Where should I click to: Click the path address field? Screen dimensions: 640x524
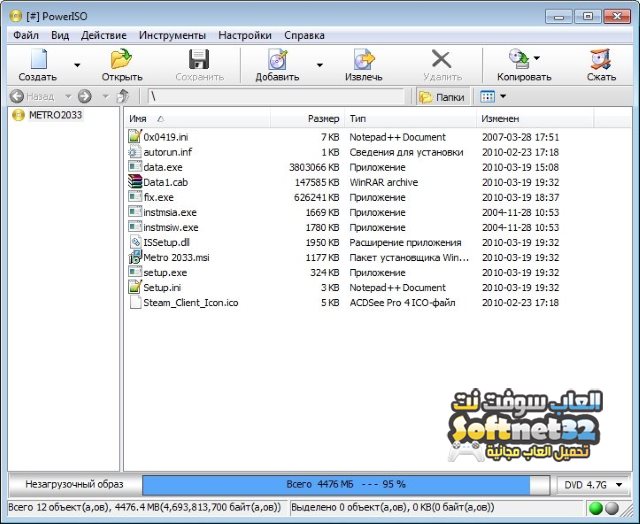(276, 96)
